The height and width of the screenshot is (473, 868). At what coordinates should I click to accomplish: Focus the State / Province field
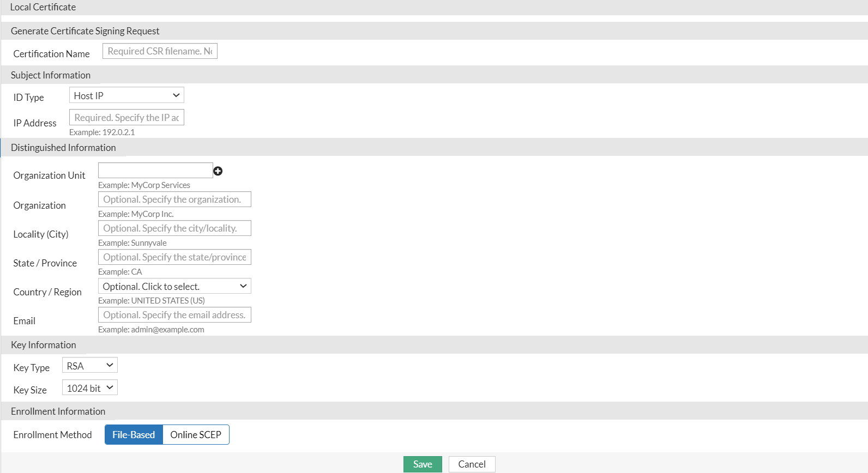(x=174, y=257)
